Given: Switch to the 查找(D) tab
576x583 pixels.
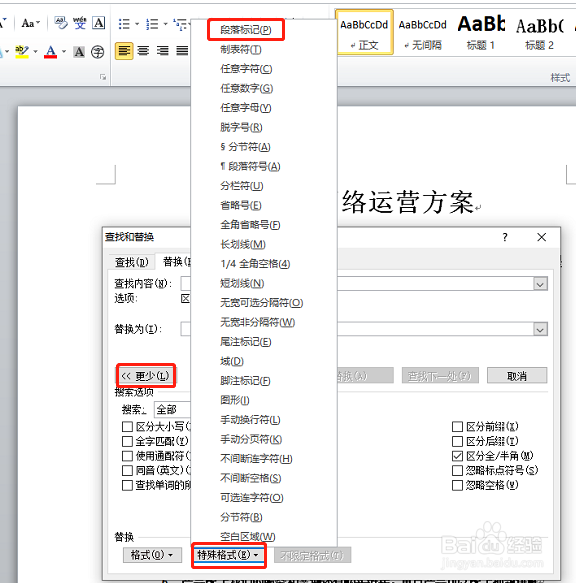Looking at the screenshot, I should point(132,262).
